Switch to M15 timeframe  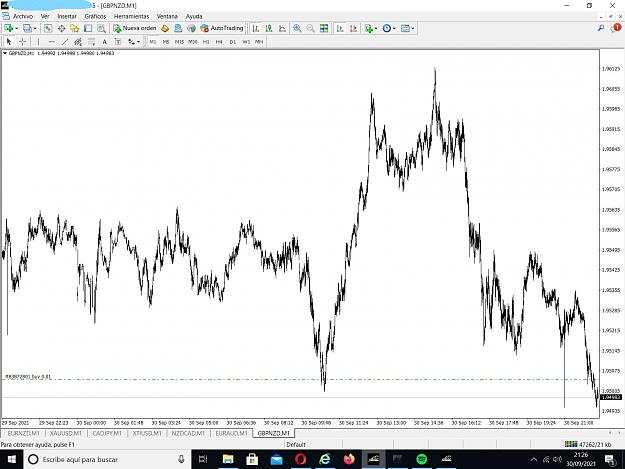click(179, 41)
